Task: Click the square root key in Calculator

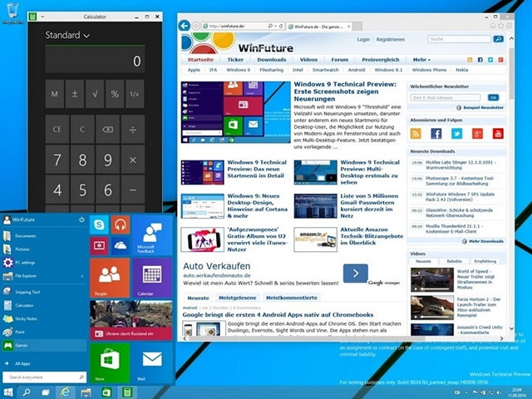Action: click(95, 94)
